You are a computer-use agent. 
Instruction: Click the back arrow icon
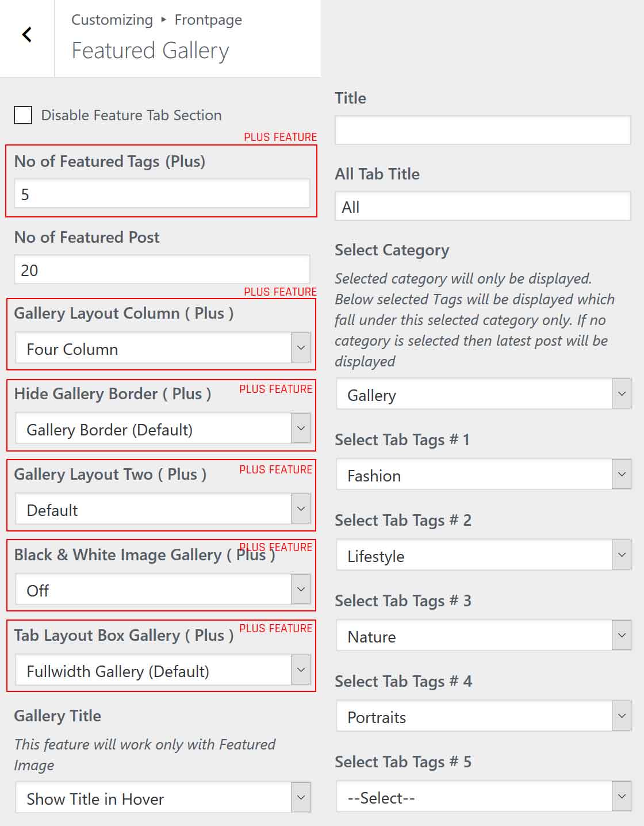(x=26, y=35)
